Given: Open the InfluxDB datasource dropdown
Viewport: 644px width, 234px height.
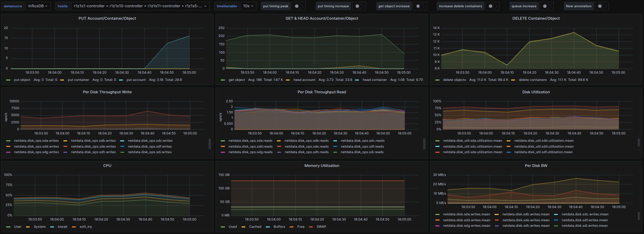Looking at the screenshot, I should [38, 6].
